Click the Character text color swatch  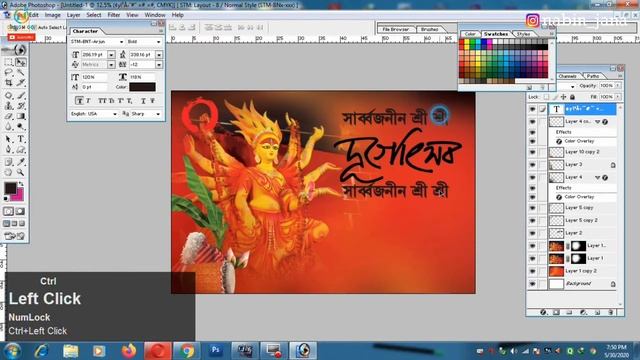click(x=142, y=87)
